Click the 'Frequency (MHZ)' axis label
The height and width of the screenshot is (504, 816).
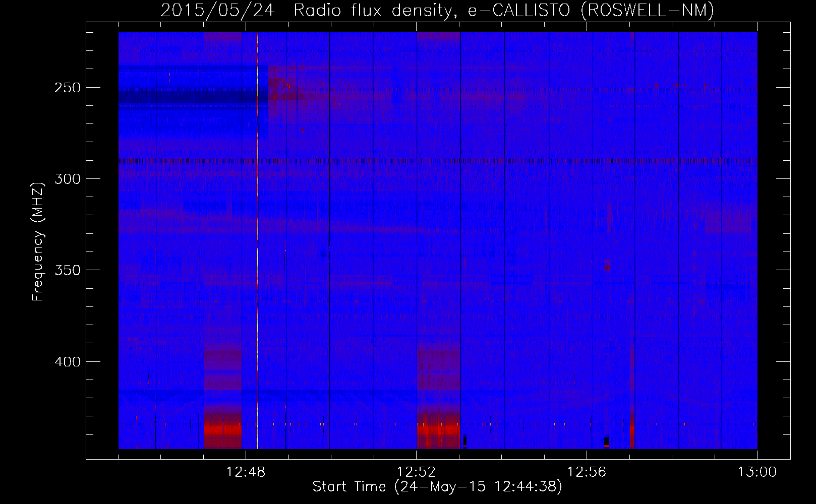pyautogui.click(x=38, y=242)
